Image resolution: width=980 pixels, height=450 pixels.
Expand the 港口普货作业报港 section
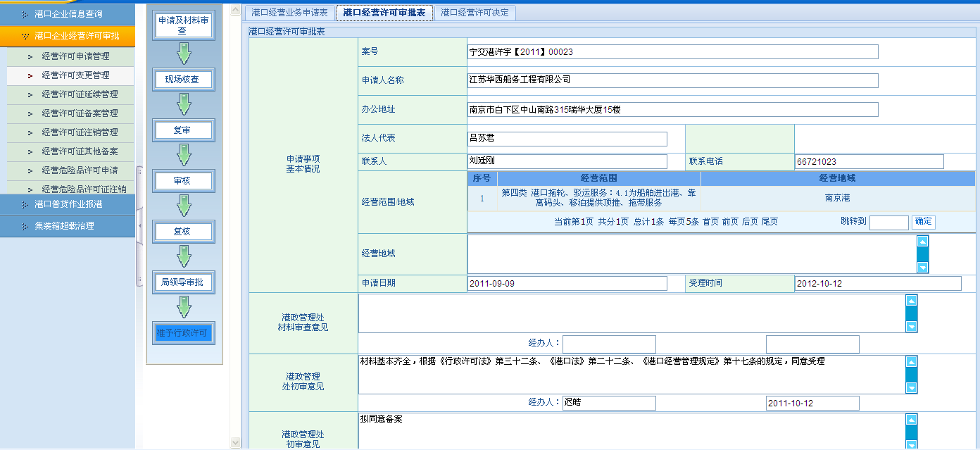coord(68,204)
